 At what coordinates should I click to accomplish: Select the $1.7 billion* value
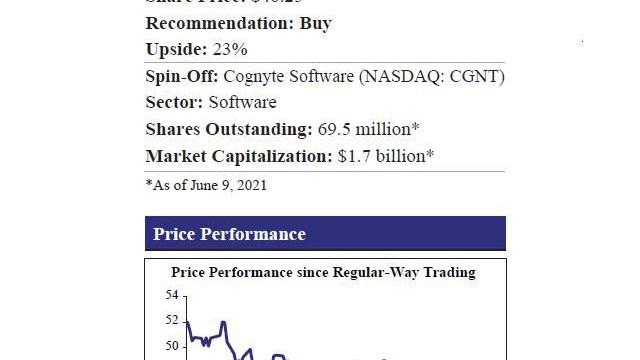coord(386,156)
